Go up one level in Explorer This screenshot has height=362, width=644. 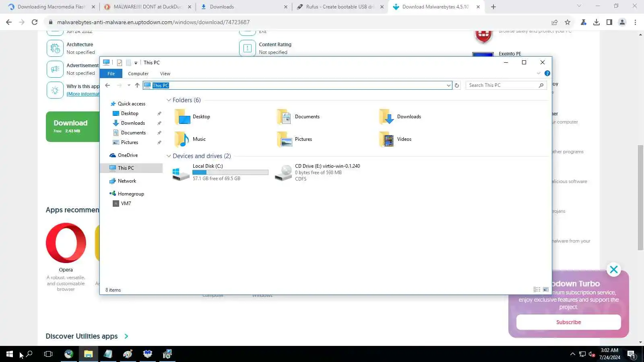(x=137, y=85)
